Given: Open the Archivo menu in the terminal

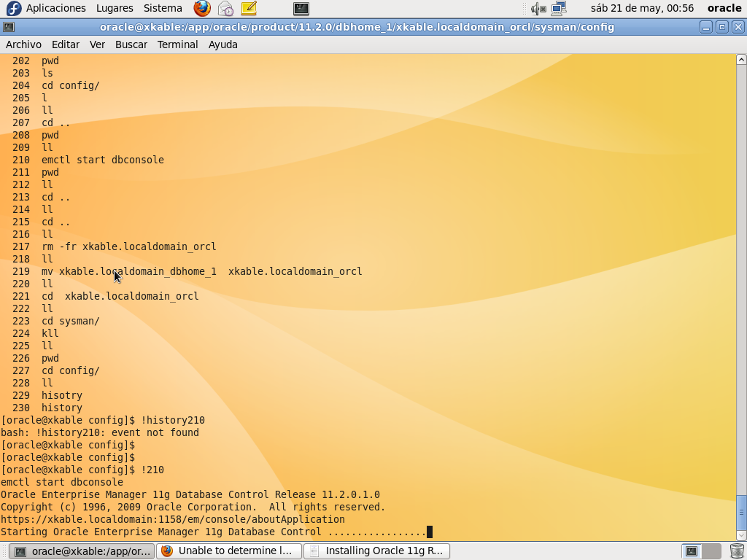Looking at the screenshot, I should (23, 44).
